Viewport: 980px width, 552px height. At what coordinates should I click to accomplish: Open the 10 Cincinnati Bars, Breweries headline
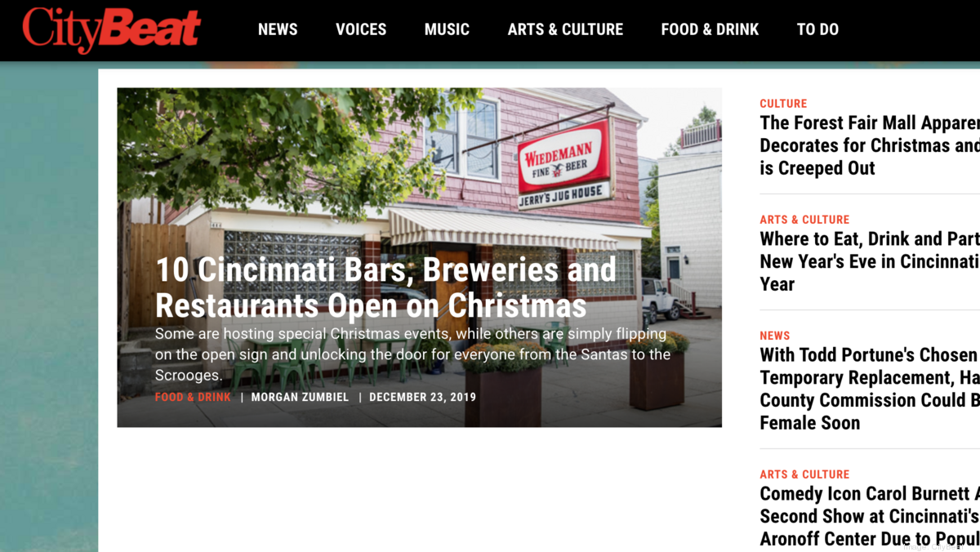(x=385, y=287)
